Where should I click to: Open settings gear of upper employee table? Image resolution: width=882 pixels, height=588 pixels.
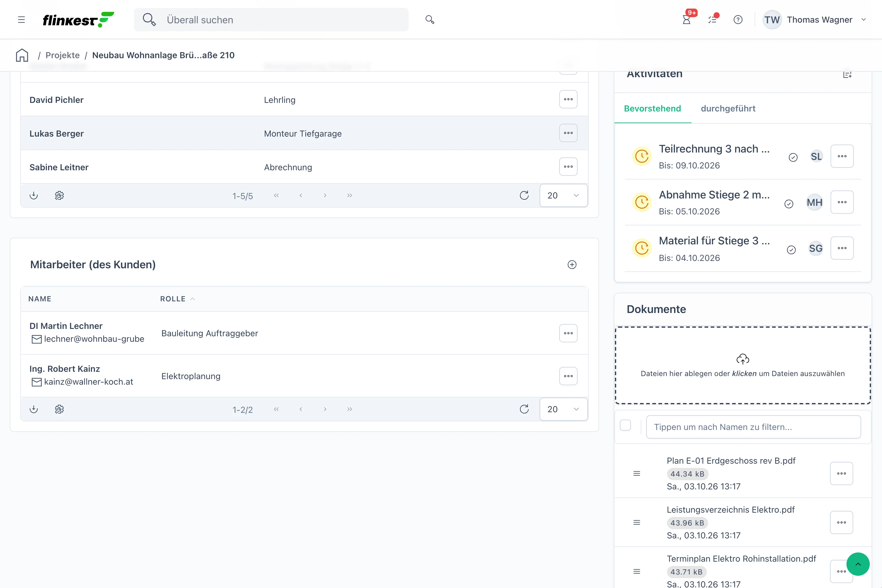pos(59,195)
